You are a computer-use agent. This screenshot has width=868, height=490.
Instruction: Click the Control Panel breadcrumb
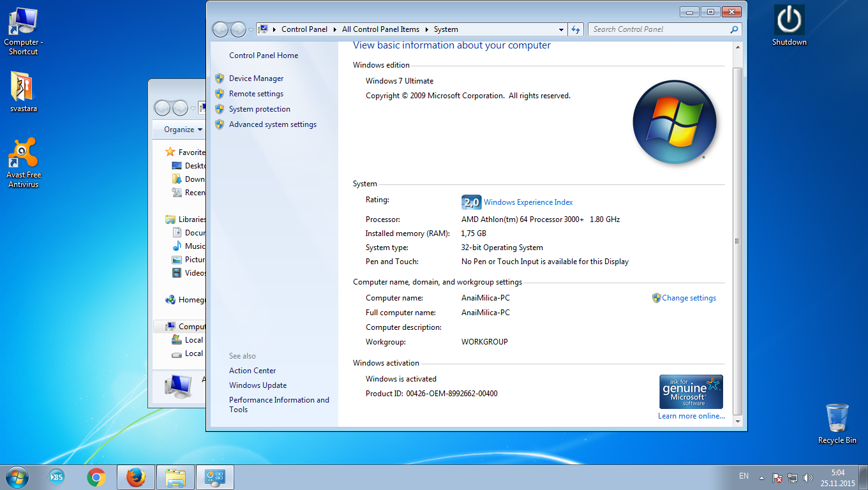(x=304, y=29)
